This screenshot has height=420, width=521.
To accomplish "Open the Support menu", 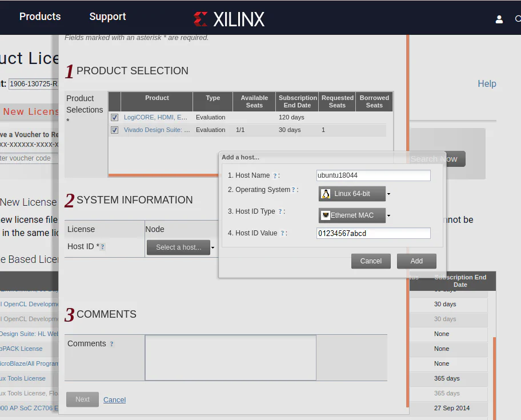I will click(107, 17).
